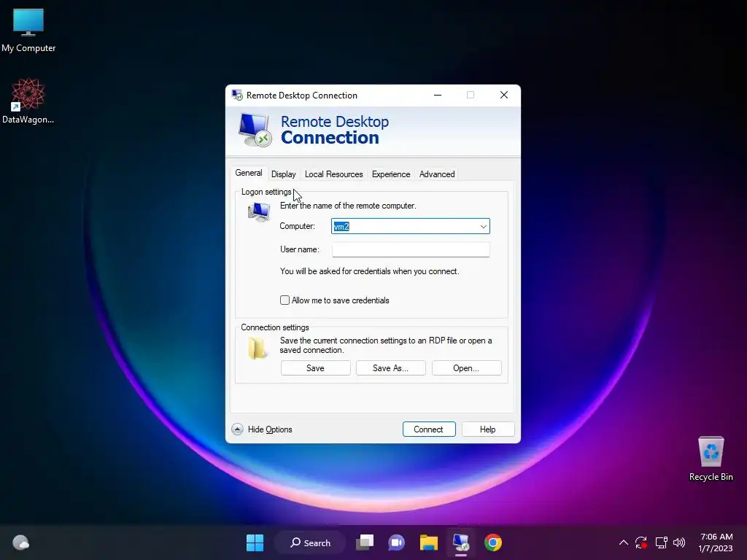Click the Hide Options arrow icon
Viewport: 747px width, 560px height.
tap(237, 429)
